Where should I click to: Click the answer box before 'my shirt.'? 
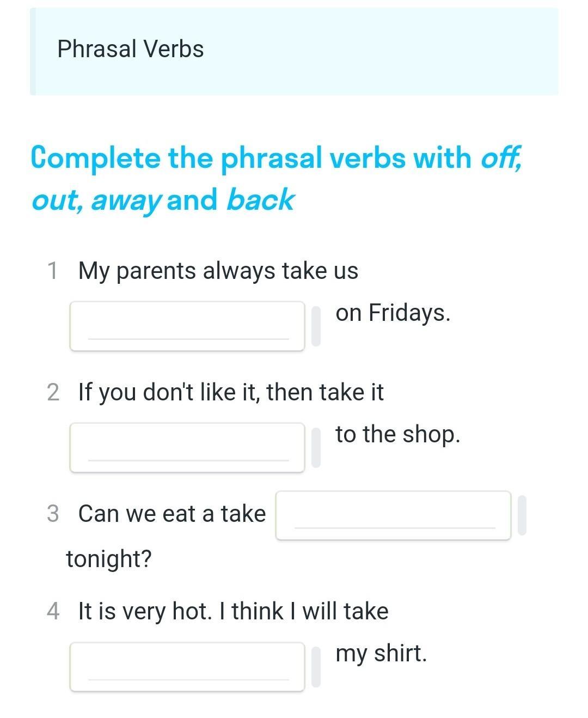click(187, 667)
